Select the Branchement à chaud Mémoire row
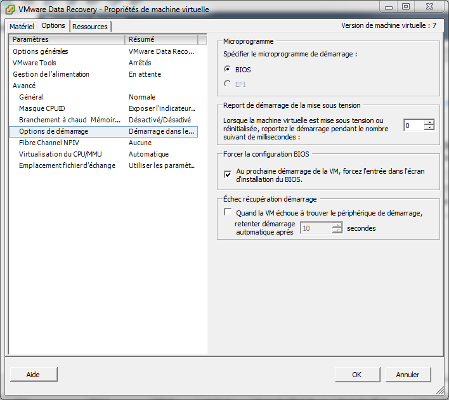This screenshot has width=449, height=400. coord(103,120)
